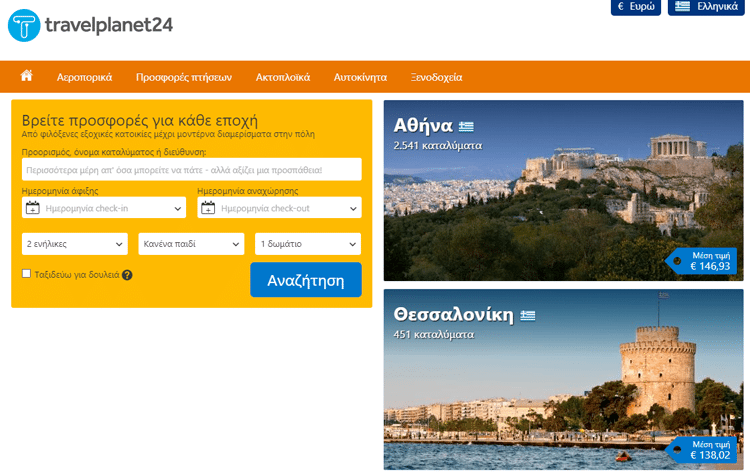Go to home via house icon
Viewport: 750px width, 473px height.
pos(27,76)
